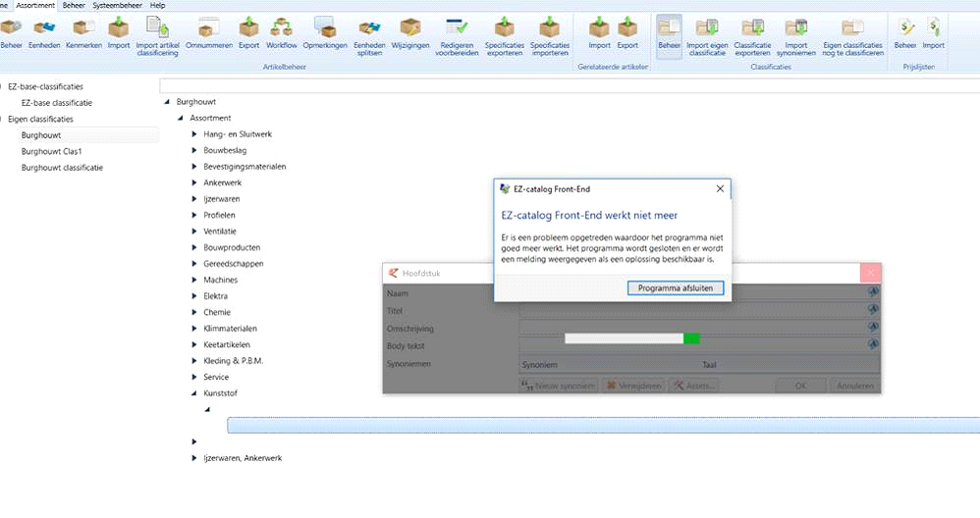Select Burghouwt under Eigen classificaties
This screenshot has width=980, height=518.
pyautogui.click(x=41, y=135)
